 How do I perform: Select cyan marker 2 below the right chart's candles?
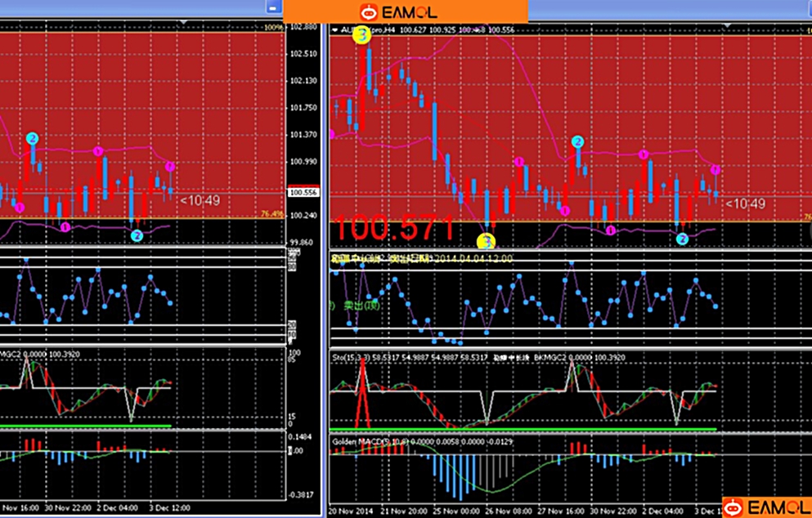pos(682,238)
